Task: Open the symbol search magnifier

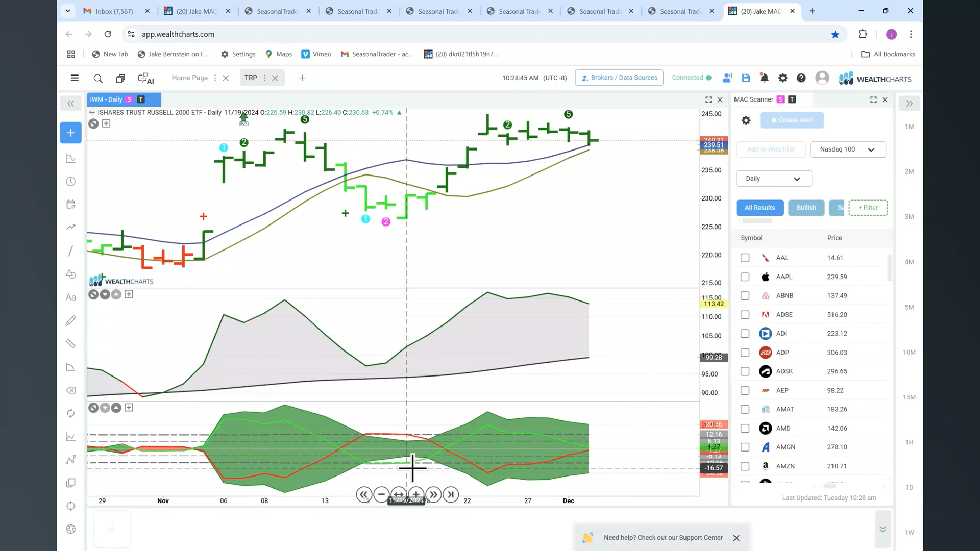Action: (x=98, y=78)
